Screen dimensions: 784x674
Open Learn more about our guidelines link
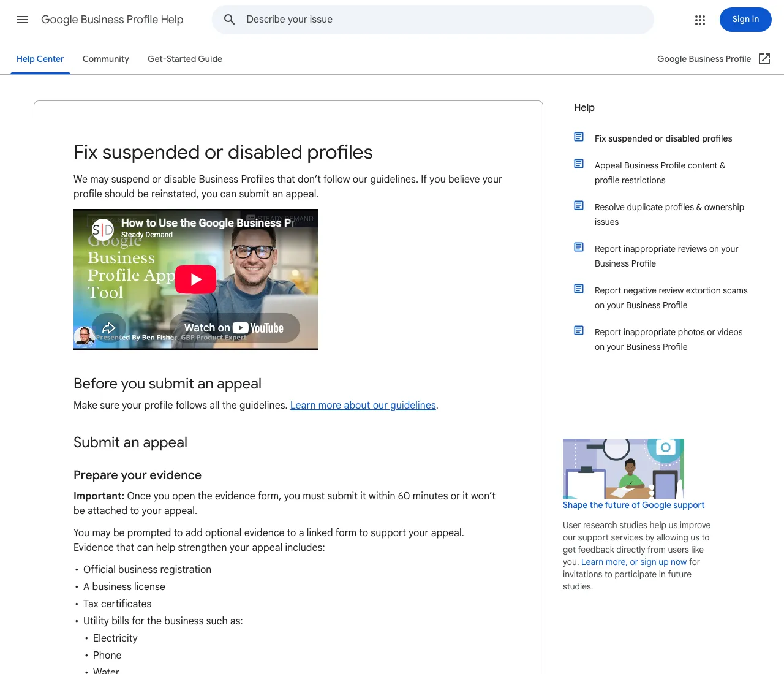click(x=363, y=405)
